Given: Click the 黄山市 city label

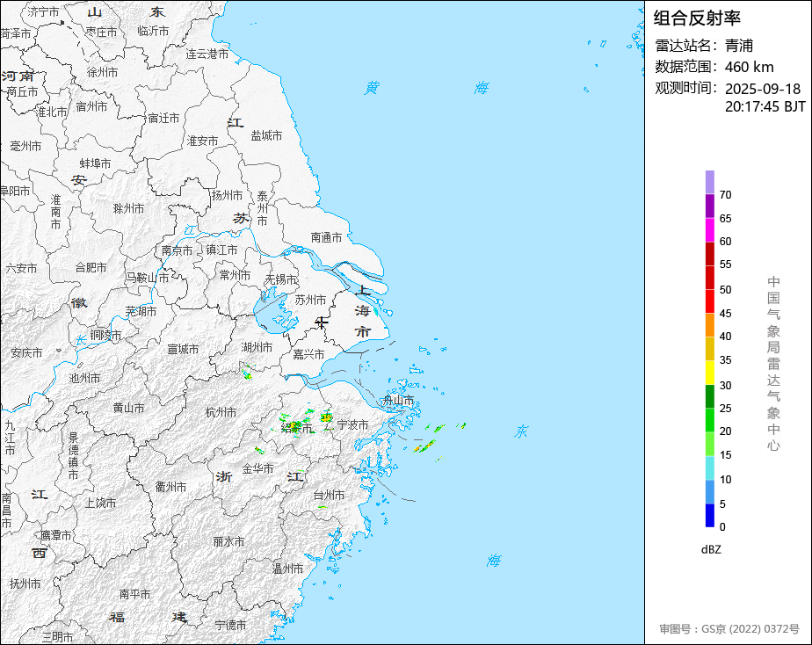Looking at the screenshot, I should click(x=128, y=408).
